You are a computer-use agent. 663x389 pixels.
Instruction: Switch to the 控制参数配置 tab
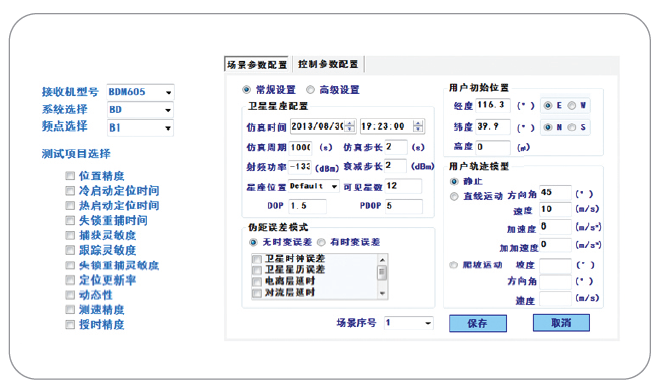(328, 64)
